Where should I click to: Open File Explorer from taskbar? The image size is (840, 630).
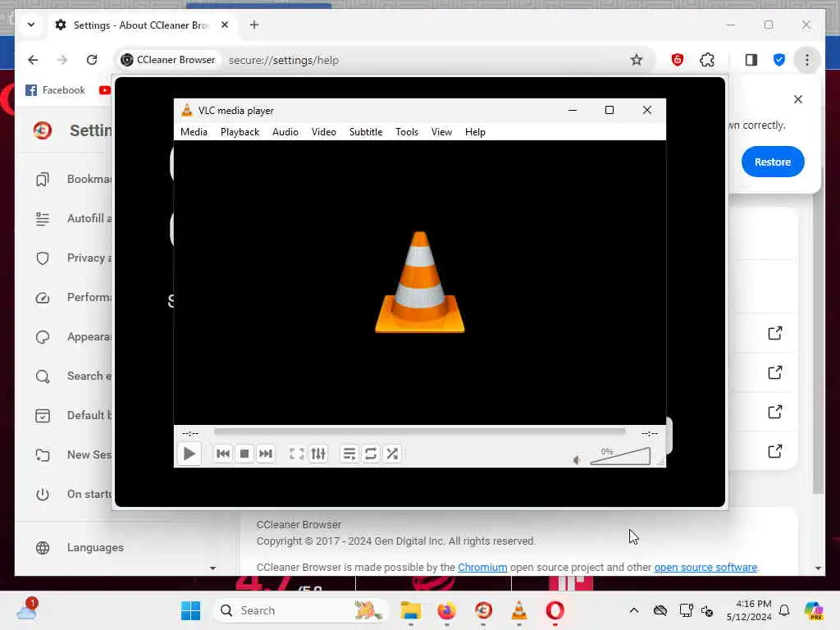410,610
